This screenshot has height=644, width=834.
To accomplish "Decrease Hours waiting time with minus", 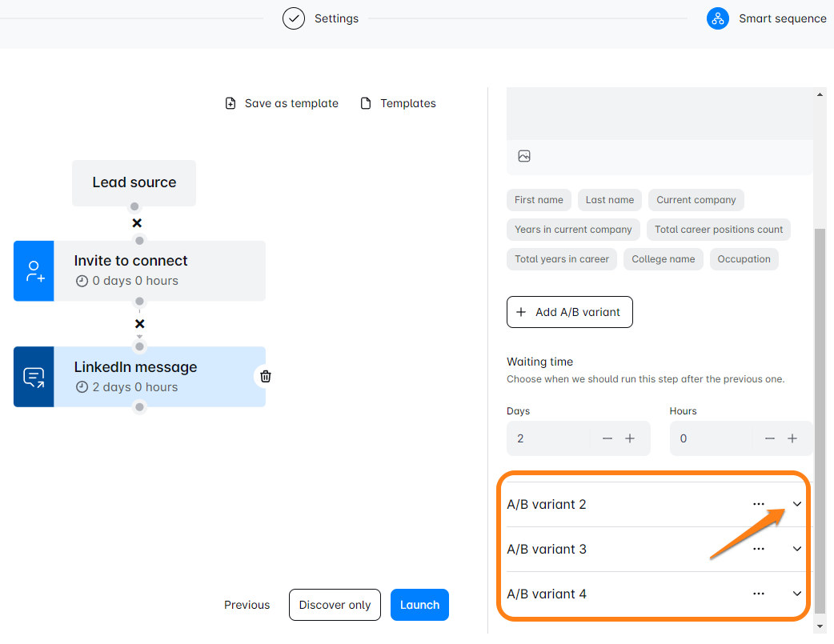I will tap(770, 438).
